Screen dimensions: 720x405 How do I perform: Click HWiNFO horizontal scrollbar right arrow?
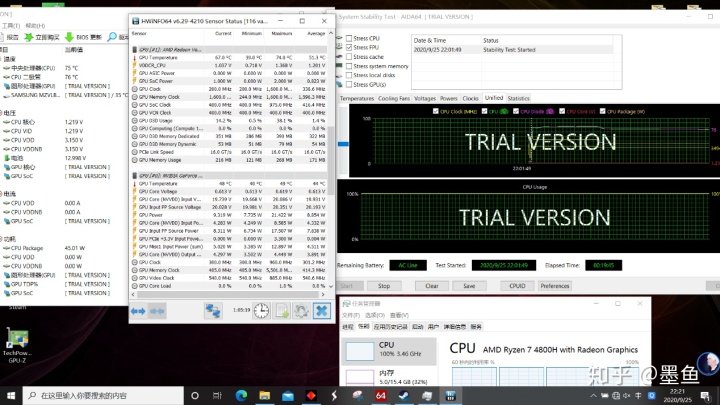[323, 294]
